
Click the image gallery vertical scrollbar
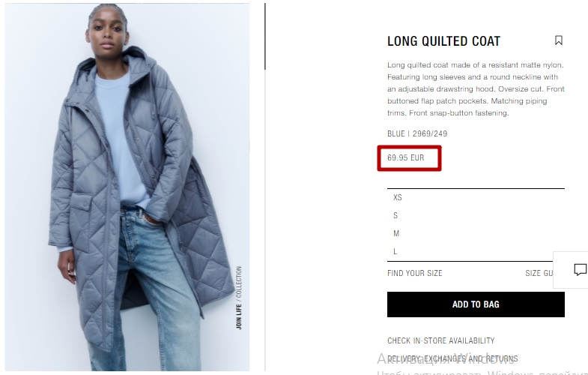click(265, 36)
